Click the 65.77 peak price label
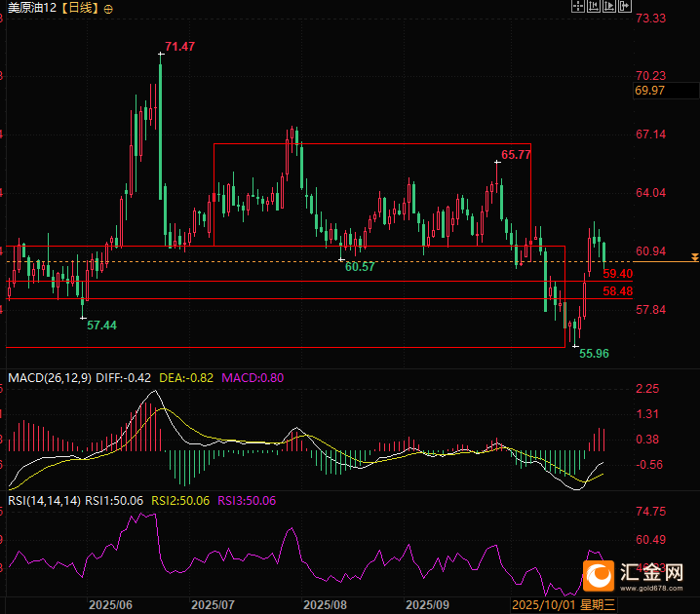700x614 pixels. pyautogui.click(x=516, y=154)
